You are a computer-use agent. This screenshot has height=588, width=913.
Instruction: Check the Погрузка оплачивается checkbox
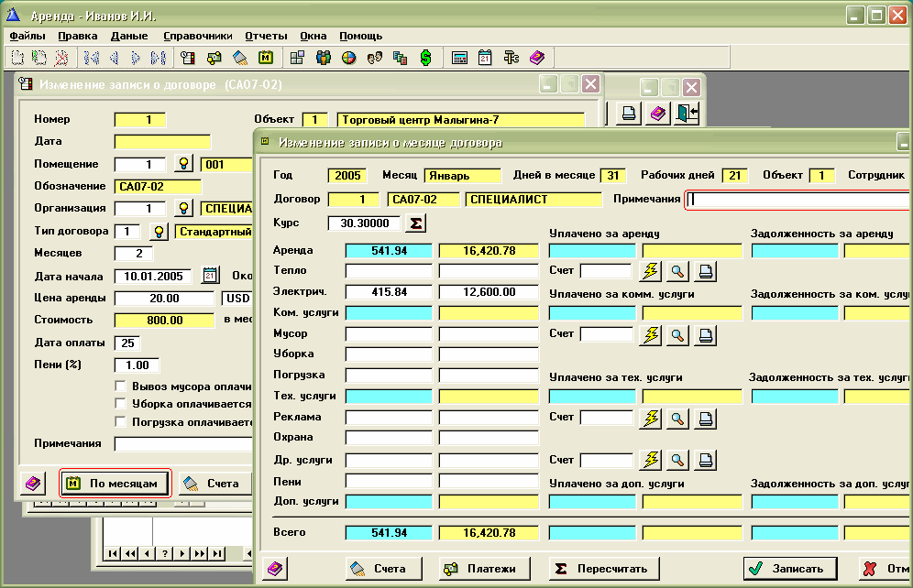(x=120, y=421)
